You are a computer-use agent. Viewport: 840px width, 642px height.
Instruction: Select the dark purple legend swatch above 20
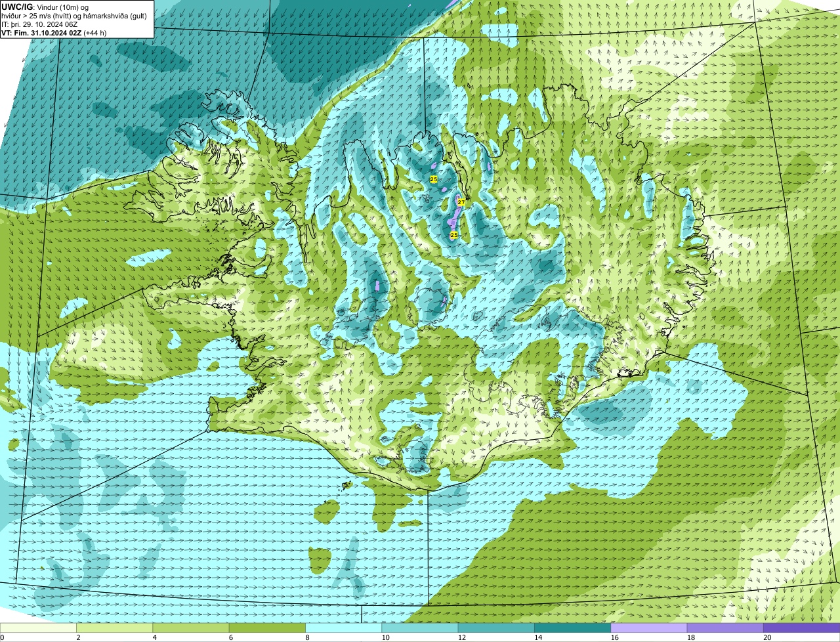click(801, 628)
